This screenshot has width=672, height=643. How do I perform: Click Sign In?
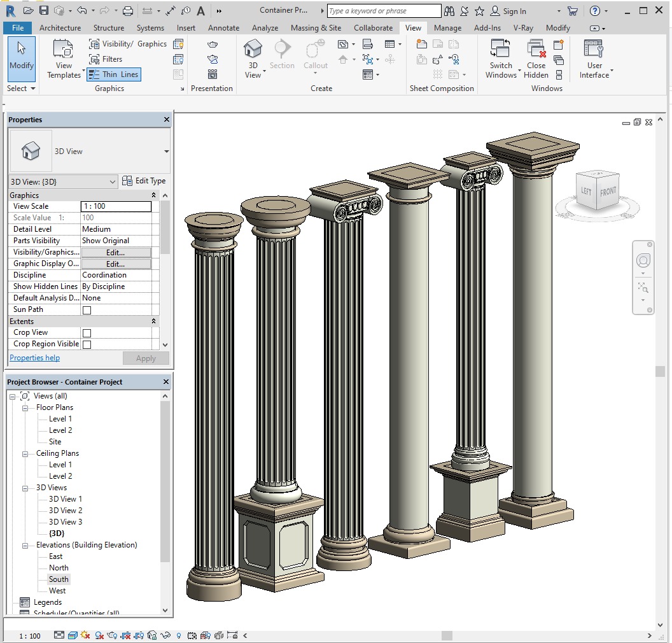tap(508, 11)
